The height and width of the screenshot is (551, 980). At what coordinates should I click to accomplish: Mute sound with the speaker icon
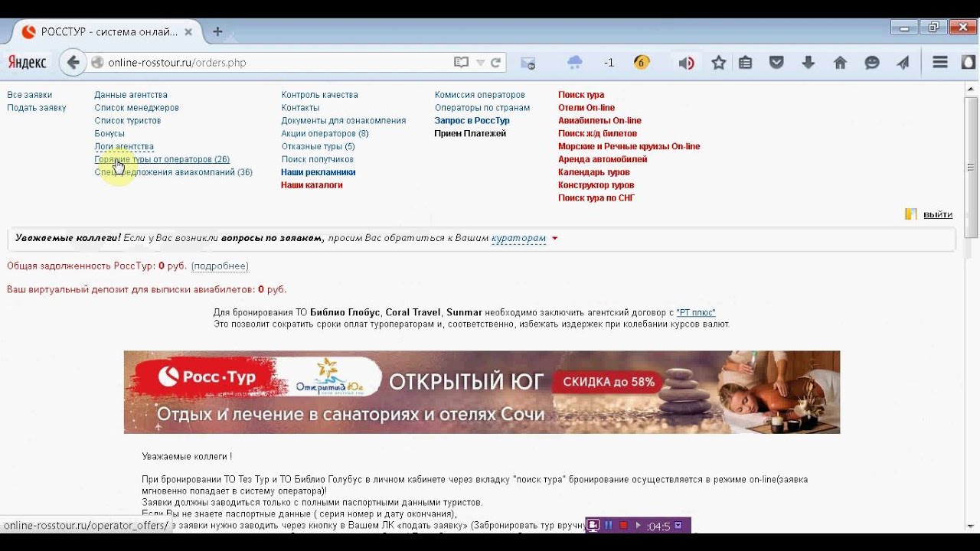[686, 63]
